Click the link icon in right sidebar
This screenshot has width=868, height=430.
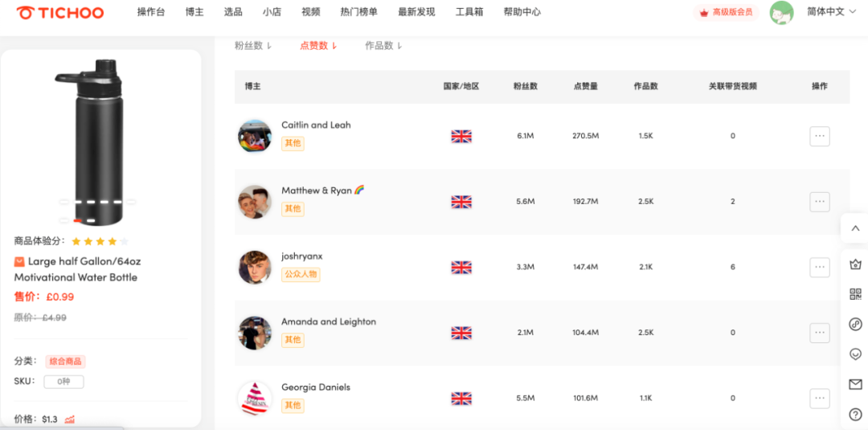pyautogui.click(x=855, y=324)
